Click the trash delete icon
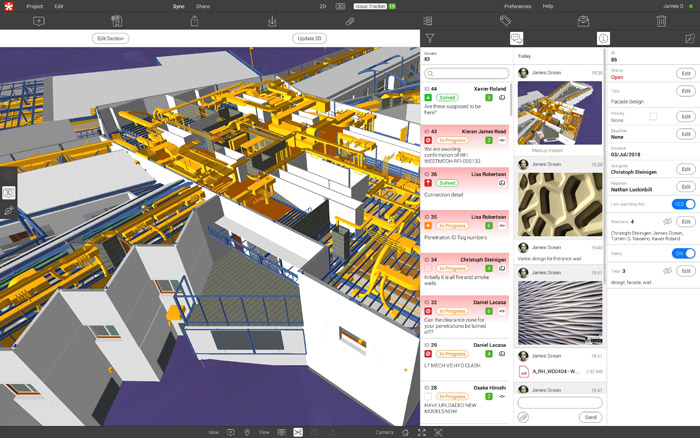The width and height of the screenshot is (700, 438). click(x=662, y=21)
